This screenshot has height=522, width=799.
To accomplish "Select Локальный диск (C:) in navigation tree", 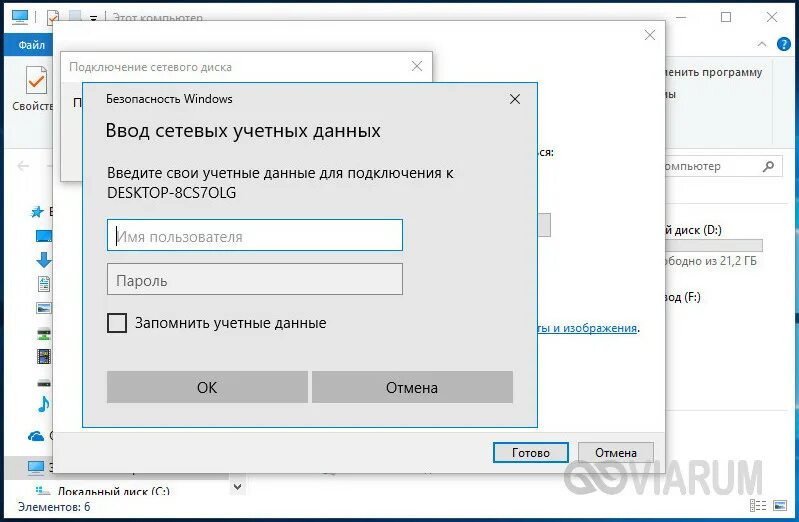I will [x=114, y=491].
